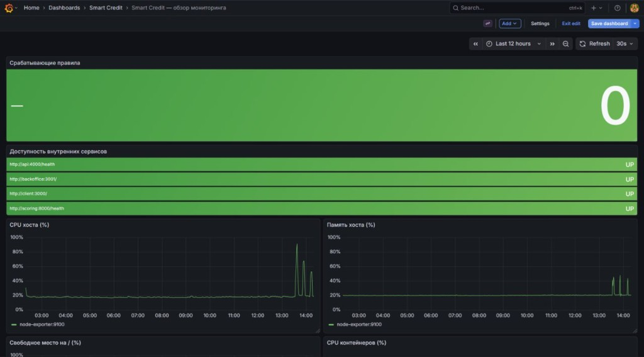Shift time range forward with double-right arrows
The height and width of the screenshot is (357, 644).
pos(552,43)
